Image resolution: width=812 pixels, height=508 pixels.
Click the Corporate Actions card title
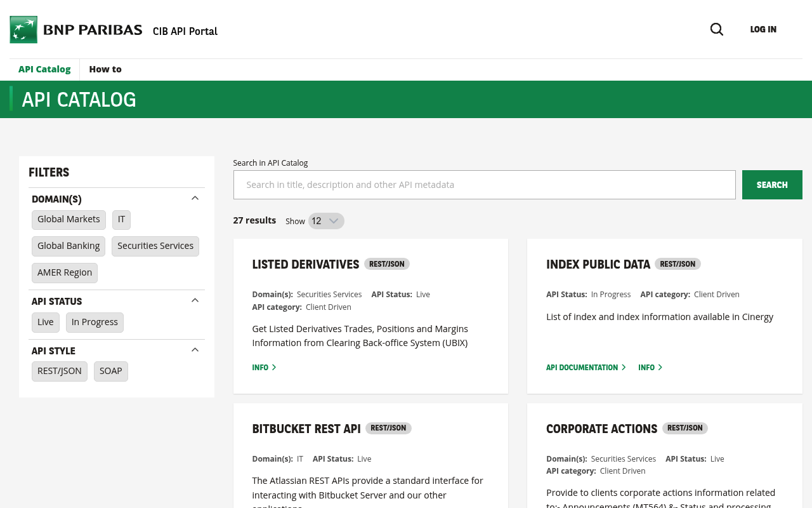(601, 429)
